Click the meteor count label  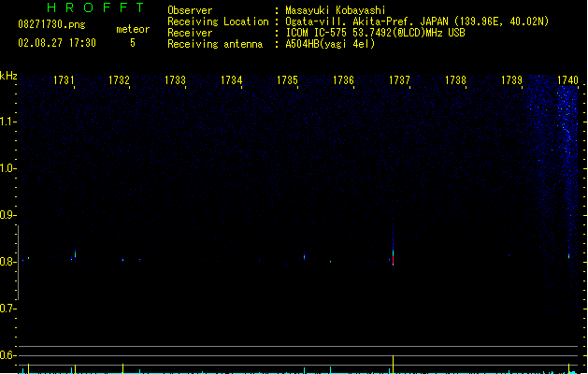[133, 29]
